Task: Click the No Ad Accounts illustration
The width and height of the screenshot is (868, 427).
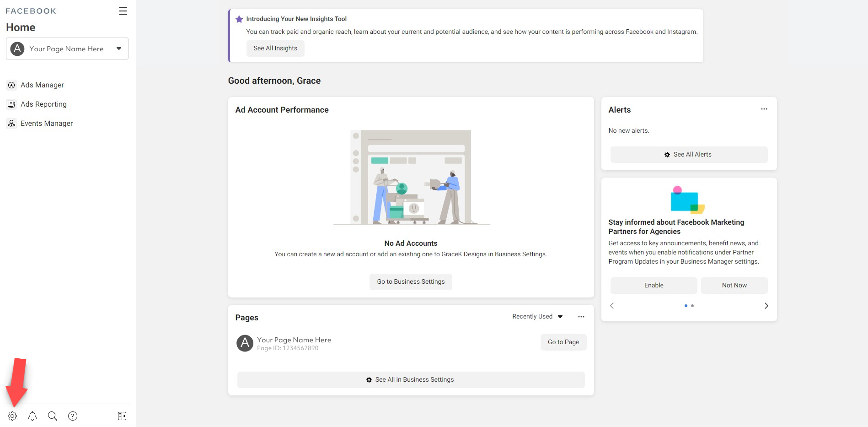Action: [x=411, y=178]
